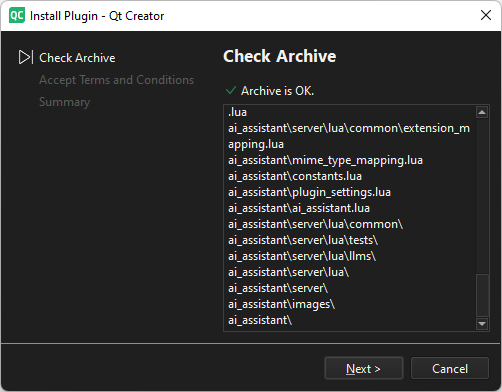Click ai_assistant\server\lua\llms\ entry
This screenshot has height=392, width=502.
(302, 256)
